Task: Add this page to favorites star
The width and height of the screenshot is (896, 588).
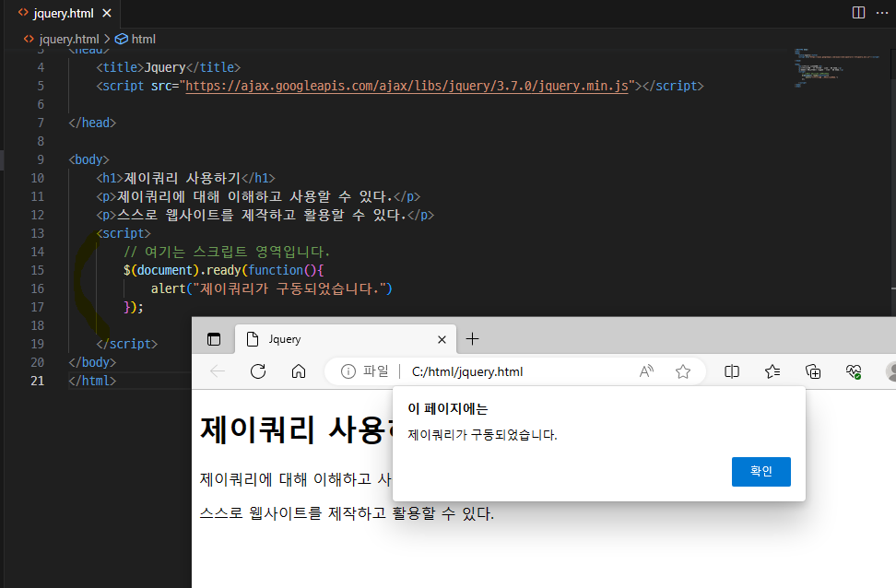Action: pyautogui.click(x=683, y=372)
